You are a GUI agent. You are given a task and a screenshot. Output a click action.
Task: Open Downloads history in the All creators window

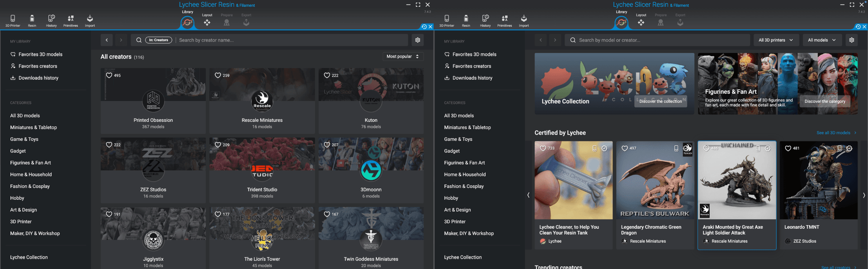(x=34, y=78)
